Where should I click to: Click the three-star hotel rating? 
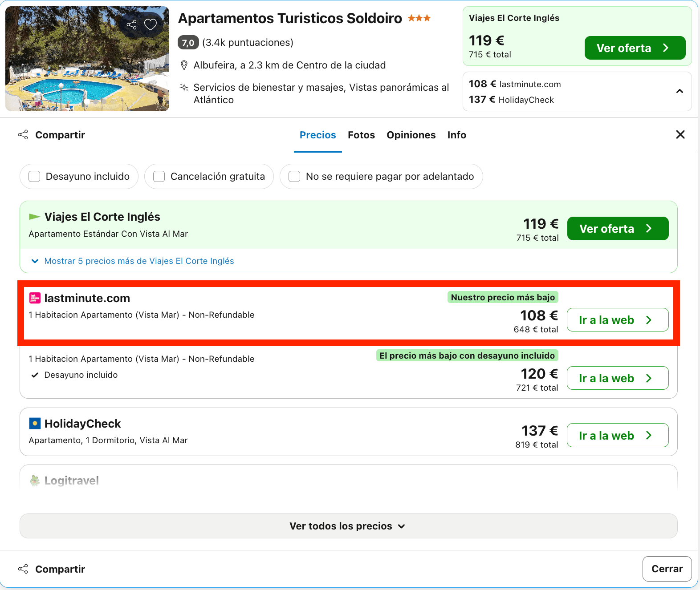click(x=419, y=18)
